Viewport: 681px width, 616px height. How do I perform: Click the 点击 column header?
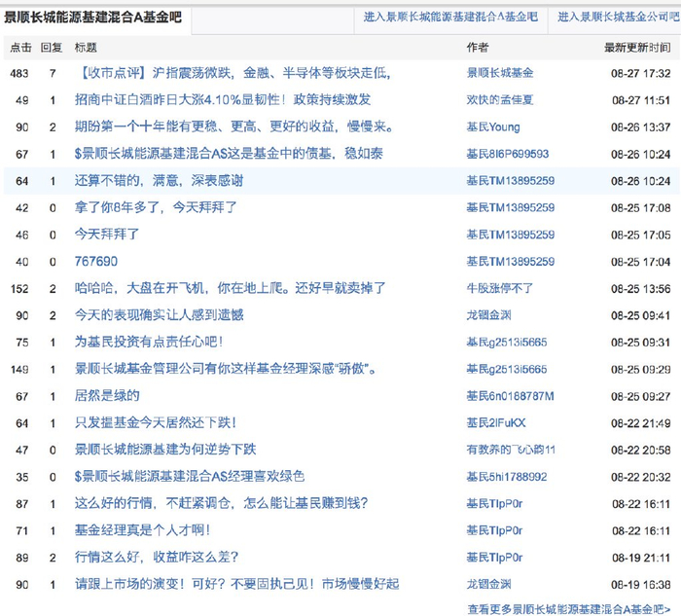coord(20,48)
